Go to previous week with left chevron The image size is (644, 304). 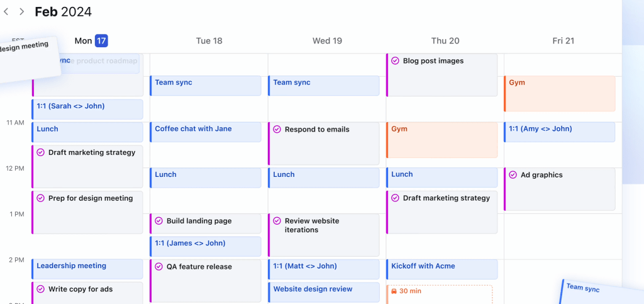coord(6,11)
